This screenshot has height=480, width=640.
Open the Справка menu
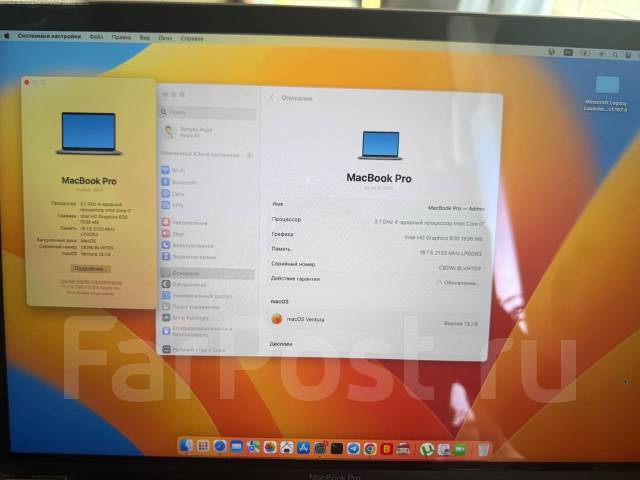191,38
